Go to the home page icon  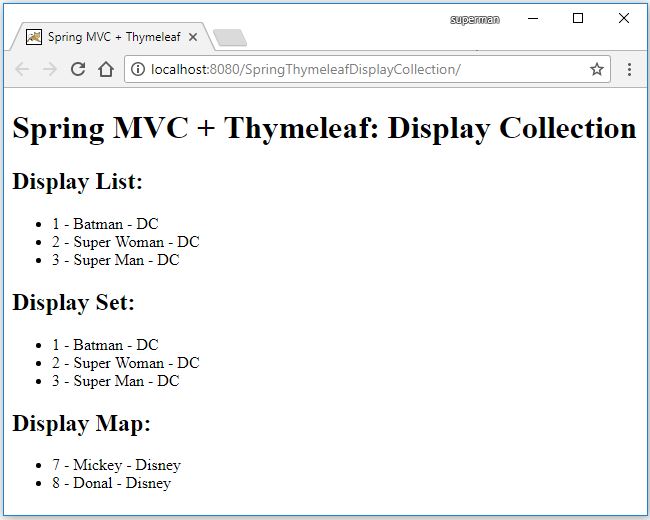pyautogui.click(x=106, y=69)
